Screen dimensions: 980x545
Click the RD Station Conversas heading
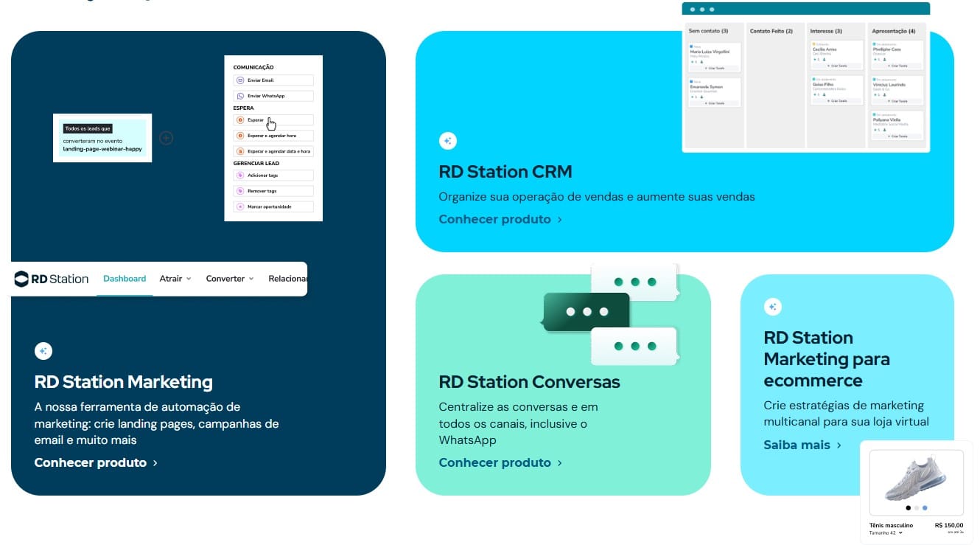(x=530, y=382)
